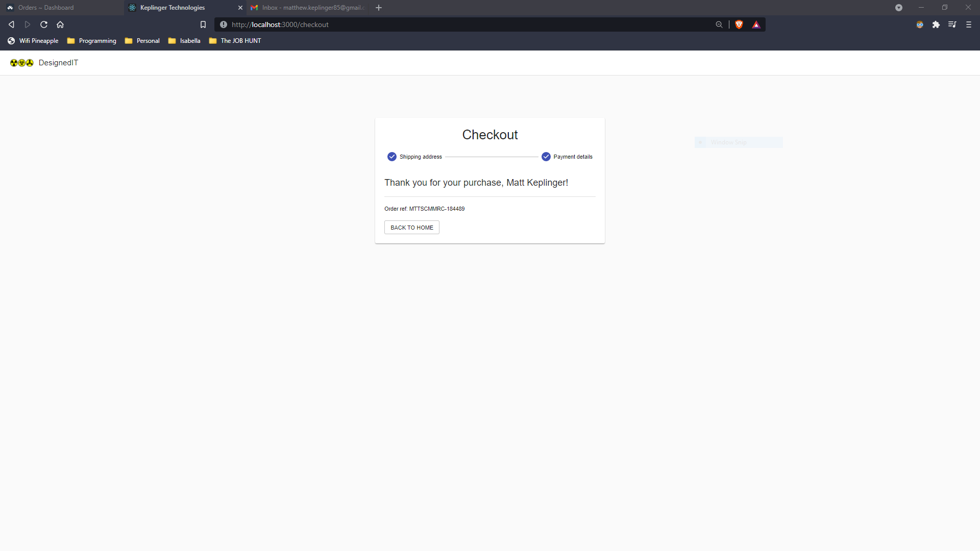Minimize the browser window
Screen dimensions: 980x551
[921, 8]
